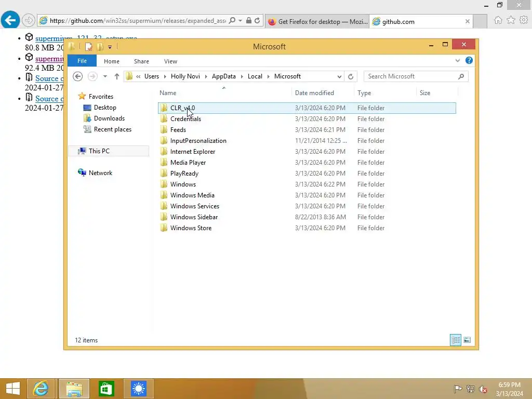Click in Search Microsoft field
Image resolution: width=532 pixels, height=399 pixels.
click(x=410, y=76)
